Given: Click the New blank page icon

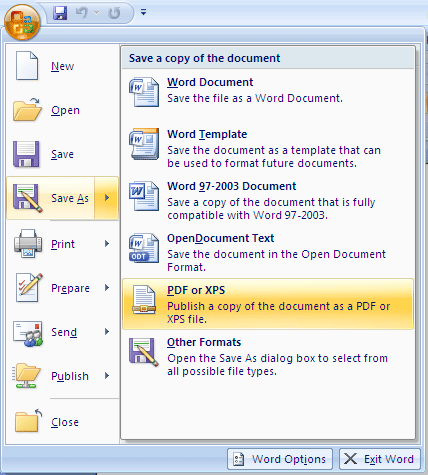Looking at the screenshot, I should (27, 66).
